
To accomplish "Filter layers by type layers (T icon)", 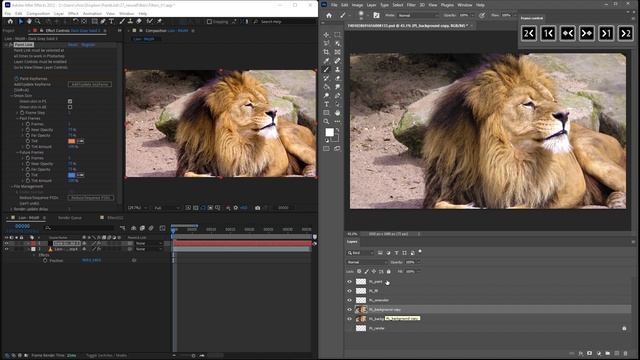I will [x=396, y=253].
